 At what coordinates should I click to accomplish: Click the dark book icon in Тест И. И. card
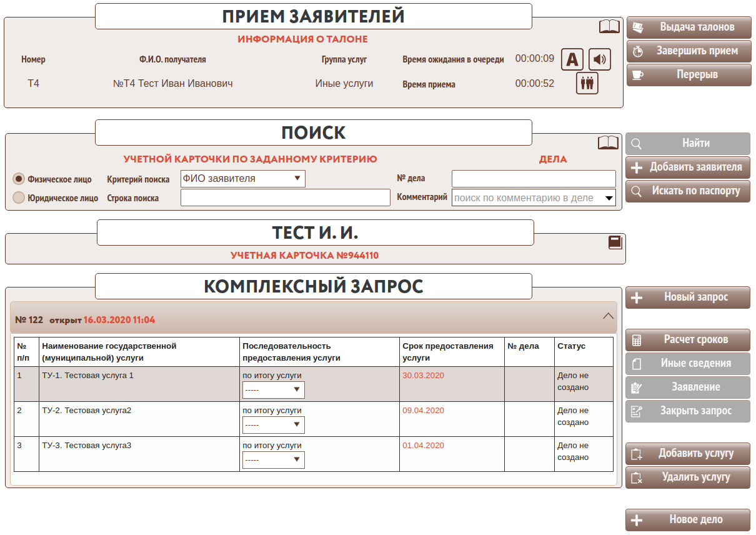(x=615, y=242)
